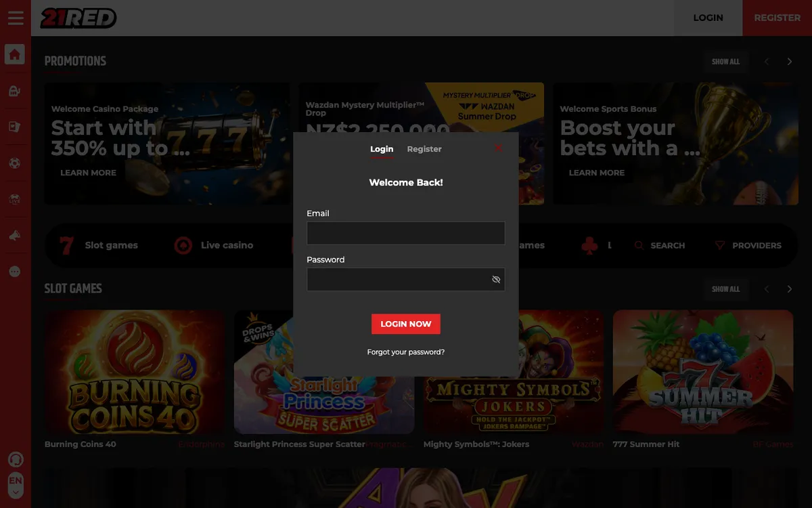Open promotions megaphone sidebar icon
Viewport: 812px width, 508px height.
click(x=15, y=235)
